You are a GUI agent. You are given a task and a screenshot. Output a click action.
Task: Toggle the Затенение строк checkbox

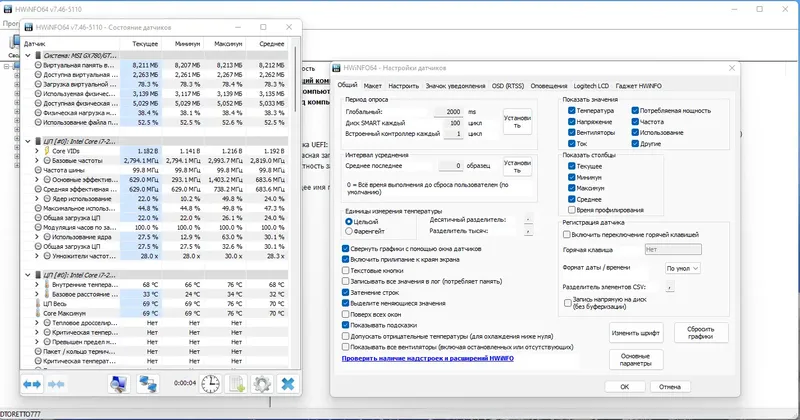[345, 292]
